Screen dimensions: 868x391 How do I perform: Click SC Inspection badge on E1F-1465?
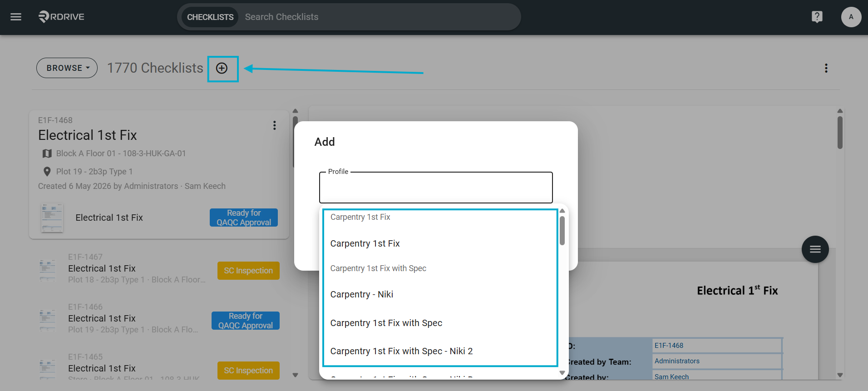click(248, 371)
